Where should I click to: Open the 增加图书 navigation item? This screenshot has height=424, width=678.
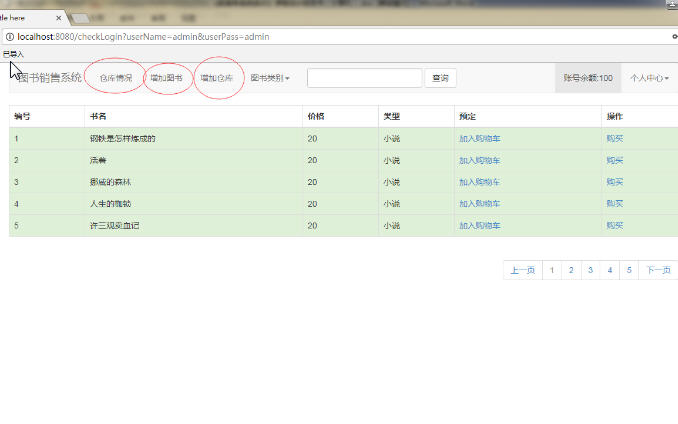pos(166,78)
